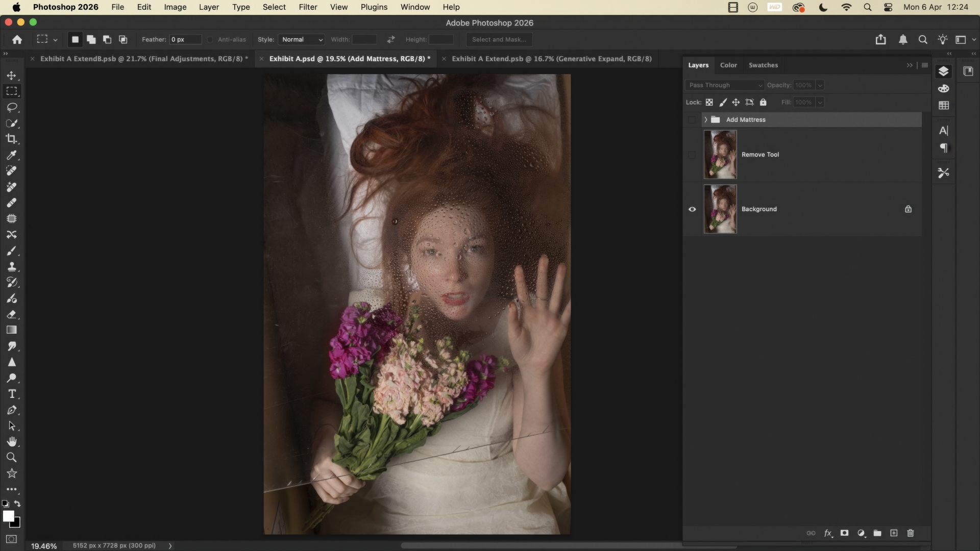Expand the Add Mattress group
The height and width of the screenshot is (551, 980).
point(706,120)
